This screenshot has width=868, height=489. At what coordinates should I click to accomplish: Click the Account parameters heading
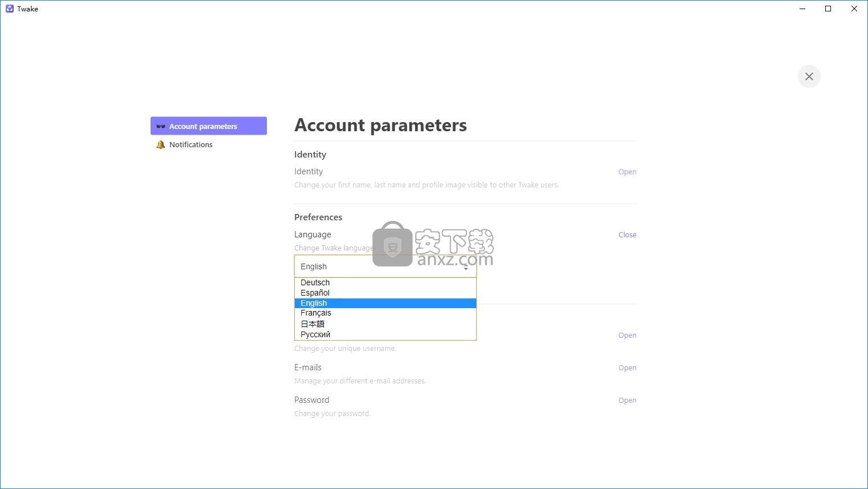pyautogui.click(x=380, y=126)
